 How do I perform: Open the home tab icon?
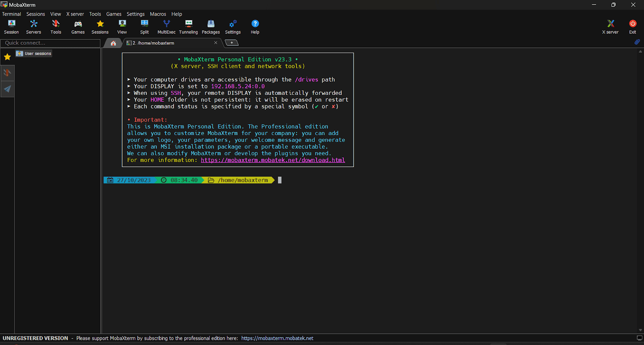[114, 43]
